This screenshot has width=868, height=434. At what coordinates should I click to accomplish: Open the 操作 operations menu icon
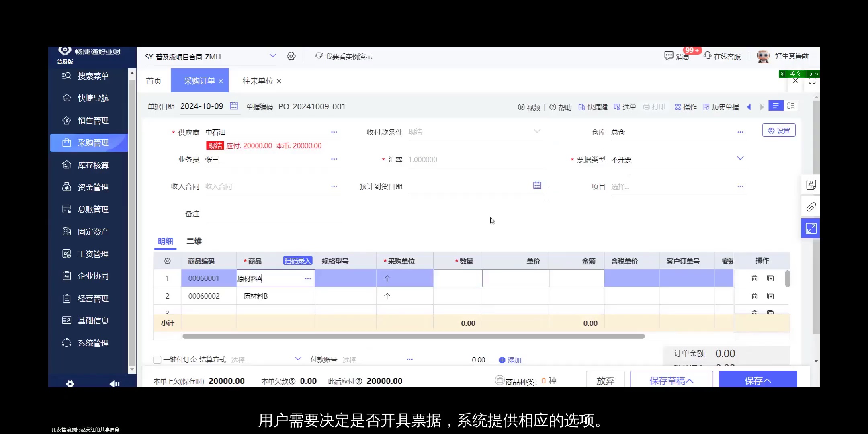(x=685, y=106)
